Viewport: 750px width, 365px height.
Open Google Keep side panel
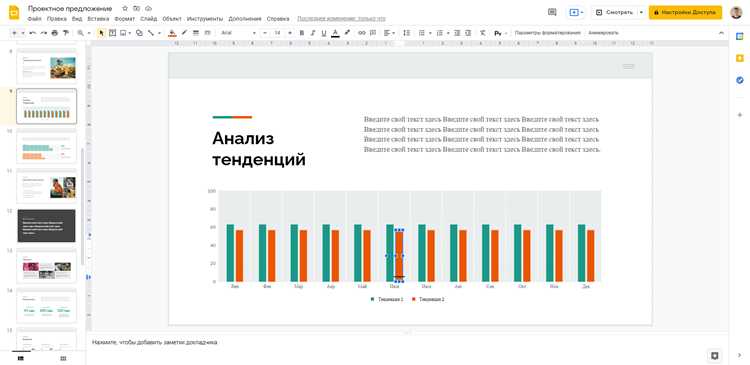(740, 58)
